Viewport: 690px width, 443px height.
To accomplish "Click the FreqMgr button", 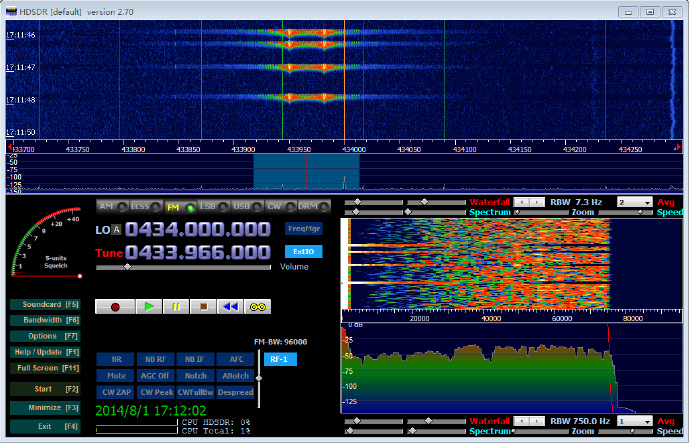I will 304,229.
